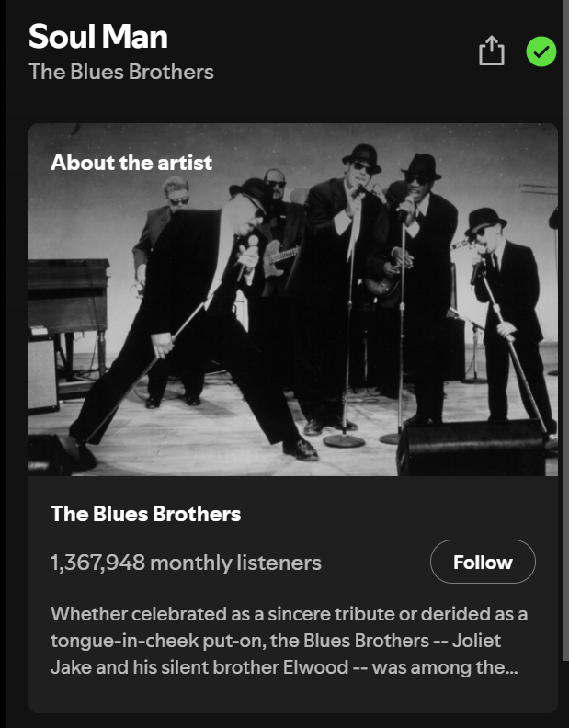Click the vertical scrollbar on the right edge

pyautogui.click(x=565, y=330)
